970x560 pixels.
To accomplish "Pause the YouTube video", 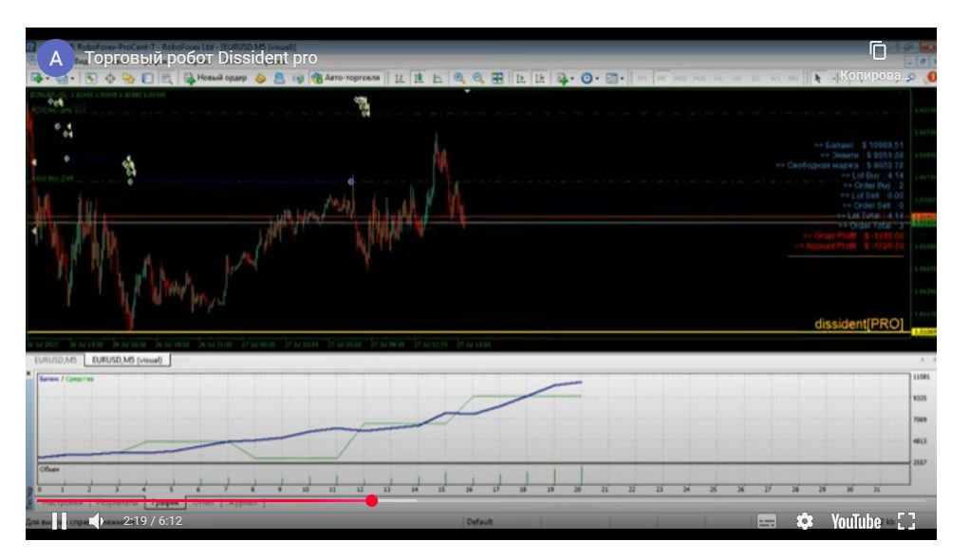I will tap(60, 521).
